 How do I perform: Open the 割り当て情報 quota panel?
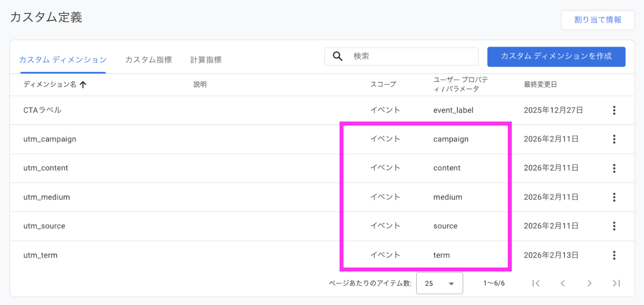[x=598, y=20]
